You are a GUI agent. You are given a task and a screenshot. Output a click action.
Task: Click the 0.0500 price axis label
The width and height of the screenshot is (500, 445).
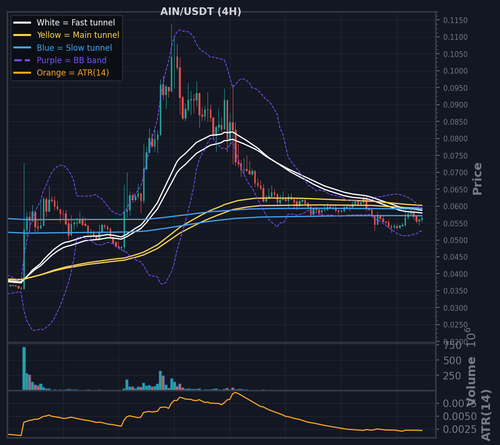tap(455, 240)
